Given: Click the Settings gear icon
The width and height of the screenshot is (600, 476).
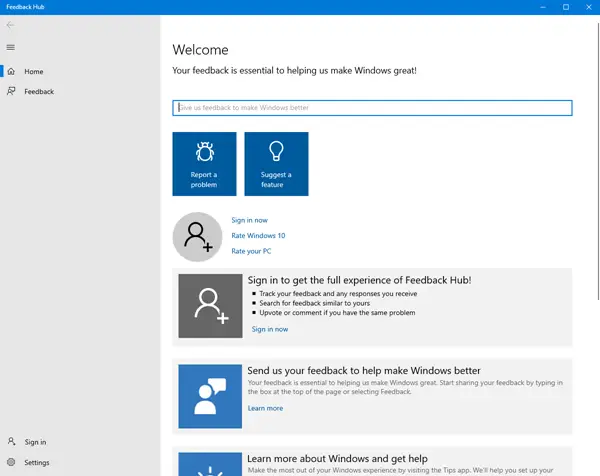Looking at the screenshot, I should [11, 462].
